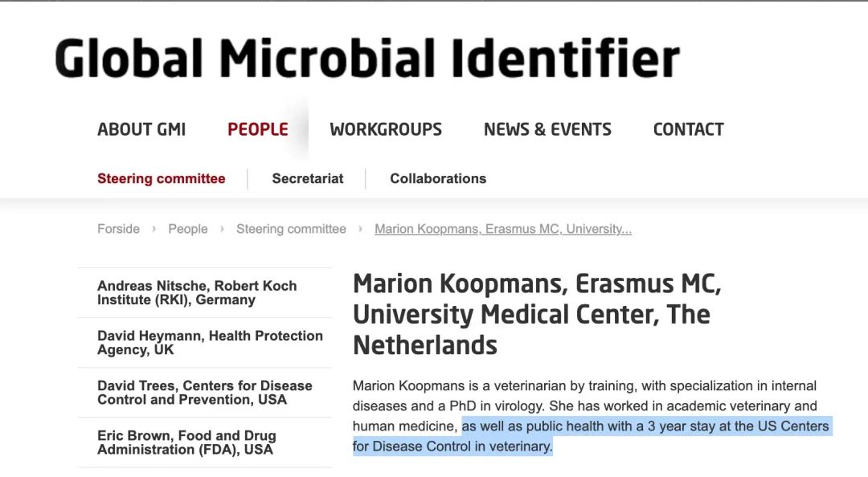Open Andreas Nitsche's profile in sidebar

coord(197,292)
